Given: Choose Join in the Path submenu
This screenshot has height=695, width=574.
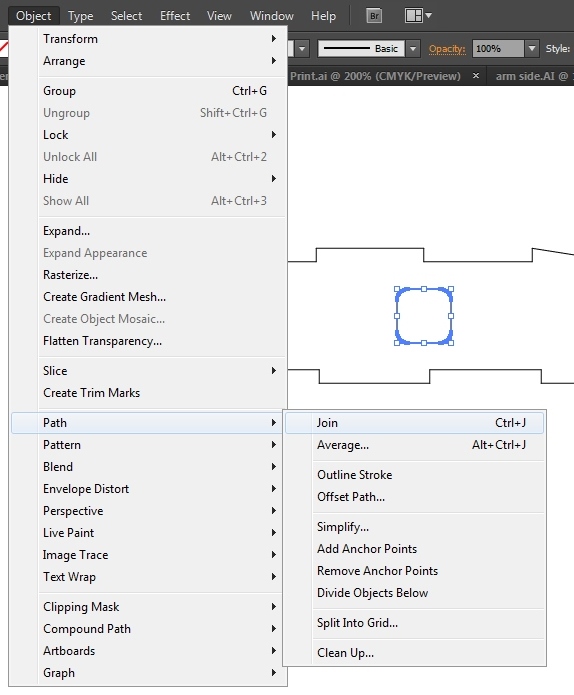Looking at the screenshot, I should [414, 423].
